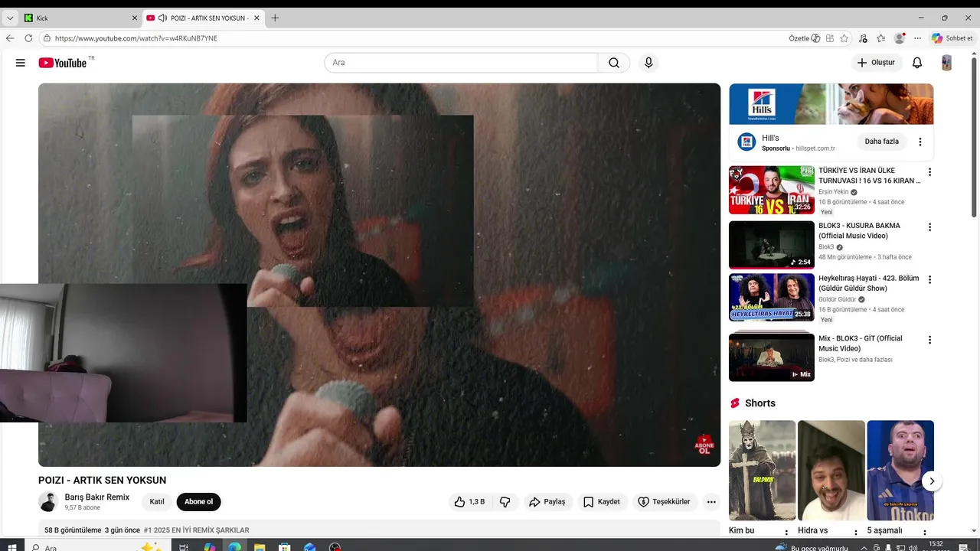This screenshot has height=551, width=980.
Task: Open Microsoft Store on taskbar
Action: coord(285,547)
